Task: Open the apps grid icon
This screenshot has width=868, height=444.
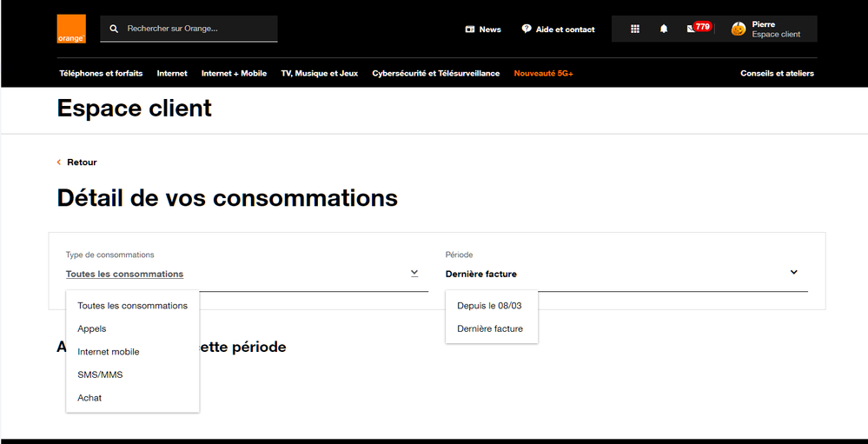Action: [635, 29]
